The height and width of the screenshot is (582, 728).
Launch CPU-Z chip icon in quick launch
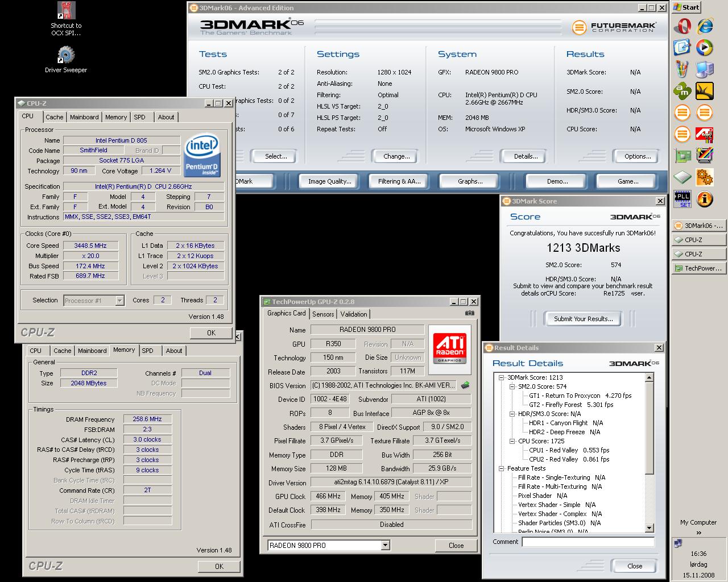point(682,177)
